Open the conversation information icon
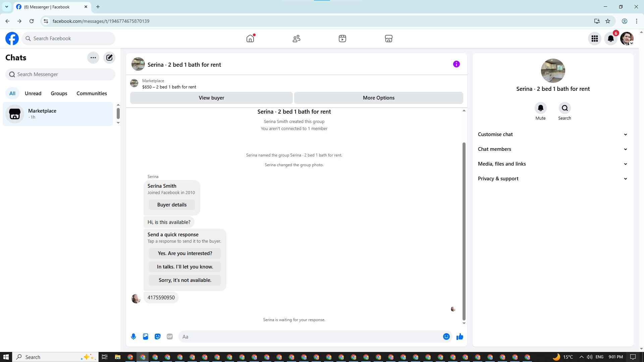This screenshot has height=362, width=644. [x=456, y=64]
